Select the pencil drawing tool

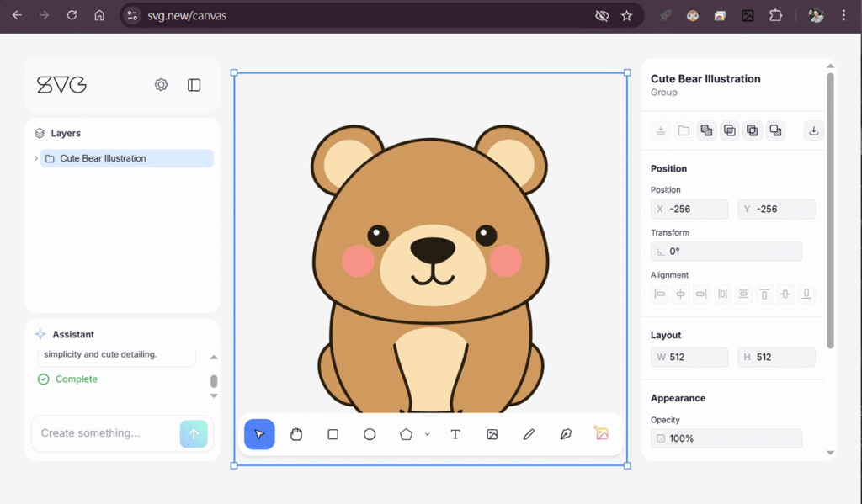[529, 434]
